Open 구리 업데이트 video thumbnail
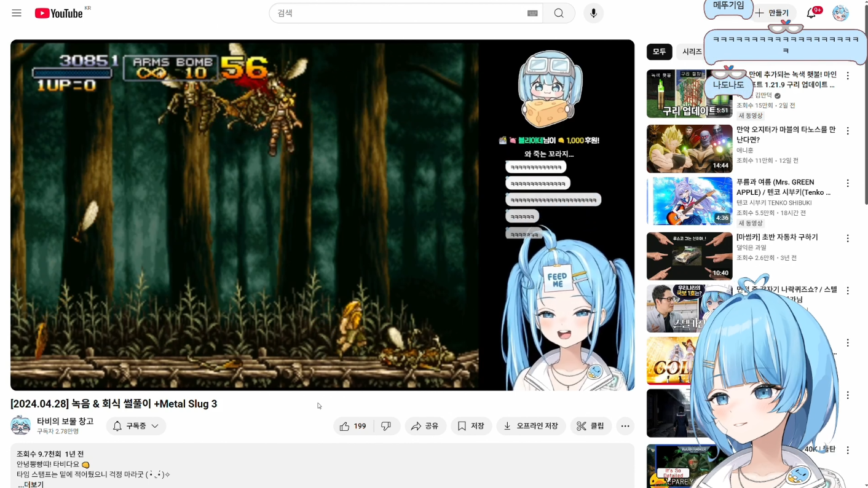This screenshot has width=868, height=488. pyautogui.click(x=689, y=93)
